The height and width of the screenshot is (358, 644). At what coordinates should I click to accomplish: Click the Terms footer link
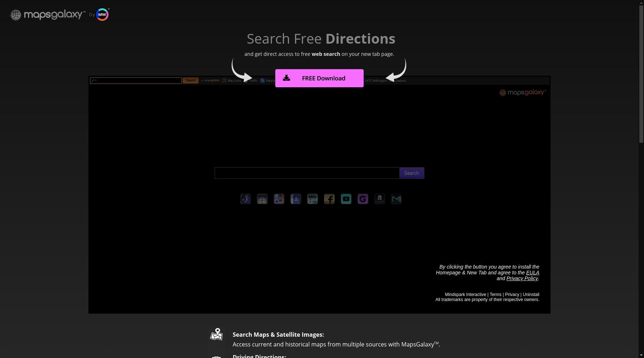click(495, 295)
